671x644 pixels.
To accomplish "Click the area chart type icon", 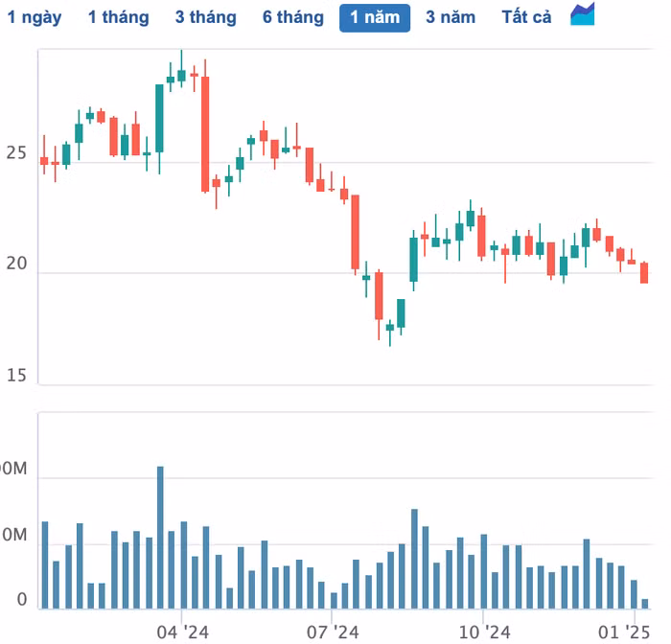I will click(583, 15).
